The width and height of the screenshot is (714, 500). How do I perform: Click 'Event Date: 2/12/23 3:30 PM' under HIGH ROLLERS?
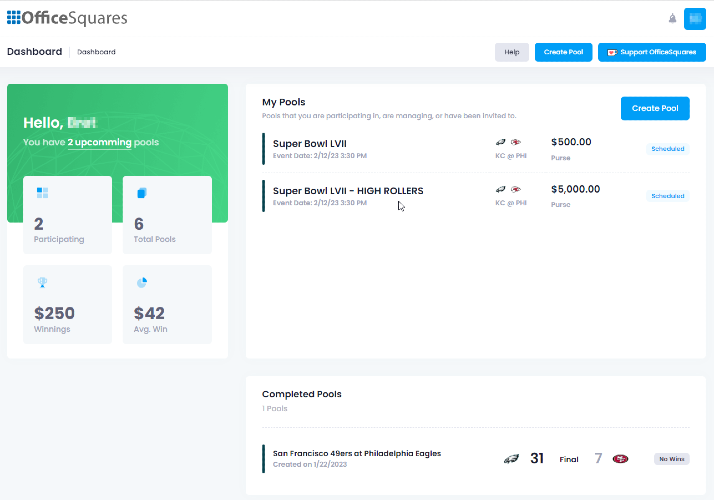point(320,203)
